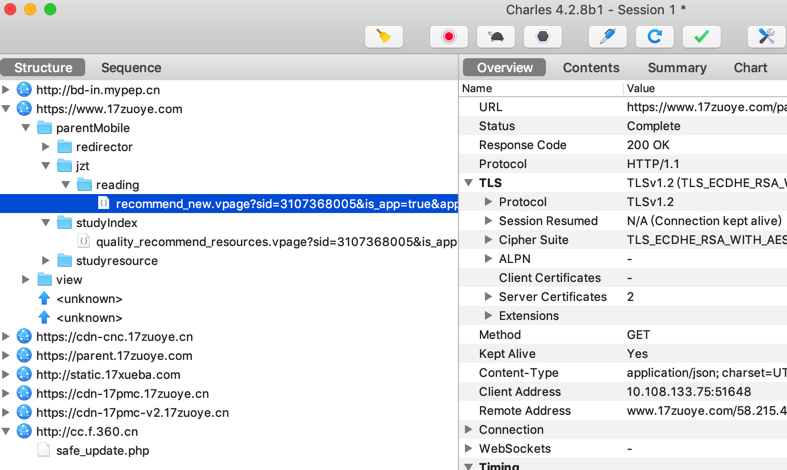The image size is (787, 470).
Task: Expand http://static.17xueba.com host
Action: click(6, 375)
